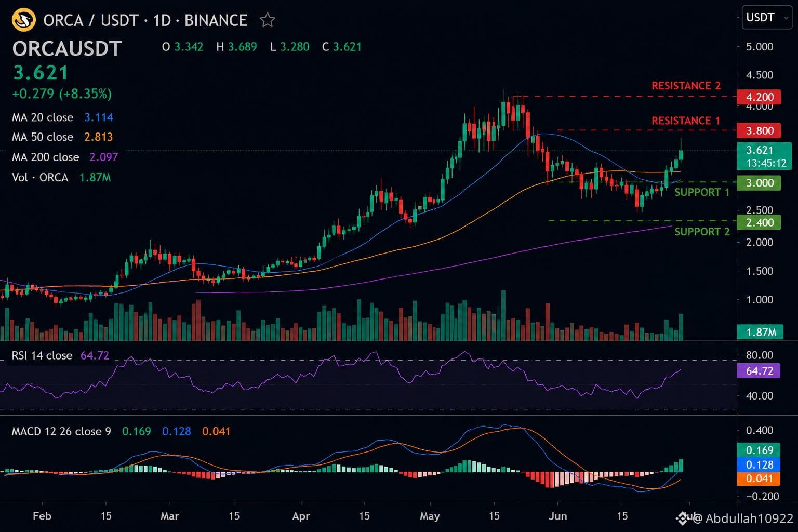This screenshot has height=532, width=798.
Task: Click the SUPPORT 2 annotation label
Action: tap(702, 232)
